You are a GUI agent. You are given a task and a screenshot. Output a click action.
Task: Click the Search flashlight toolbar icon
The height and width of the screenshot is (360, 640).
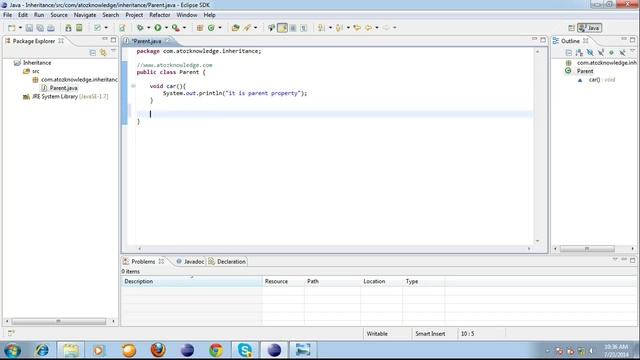tap(247, 28)
